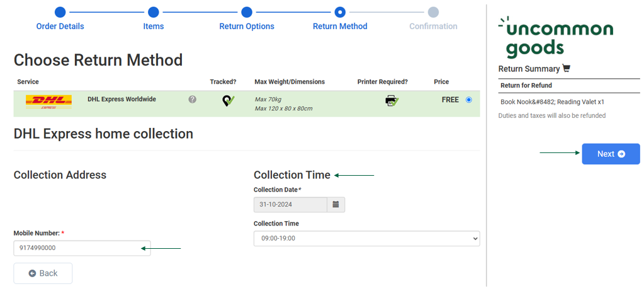Viewport: 644px width, 291px height.
Task: Open the collection date calendar picker
Action: tap(336, 204)
